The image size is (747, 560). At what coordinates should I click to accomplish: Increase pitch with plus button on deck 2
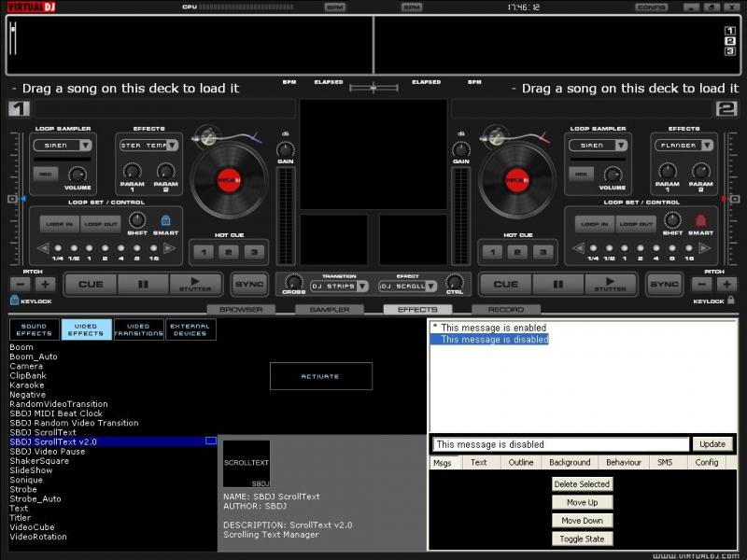[x=727, y=285]
